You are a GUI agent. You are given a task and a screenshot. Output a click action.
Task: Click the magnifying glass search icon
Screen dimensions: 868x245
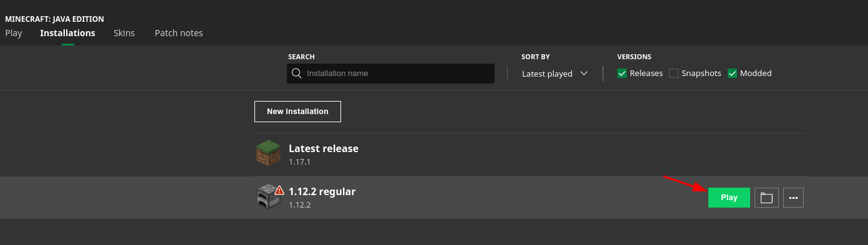tap(297, 74)
